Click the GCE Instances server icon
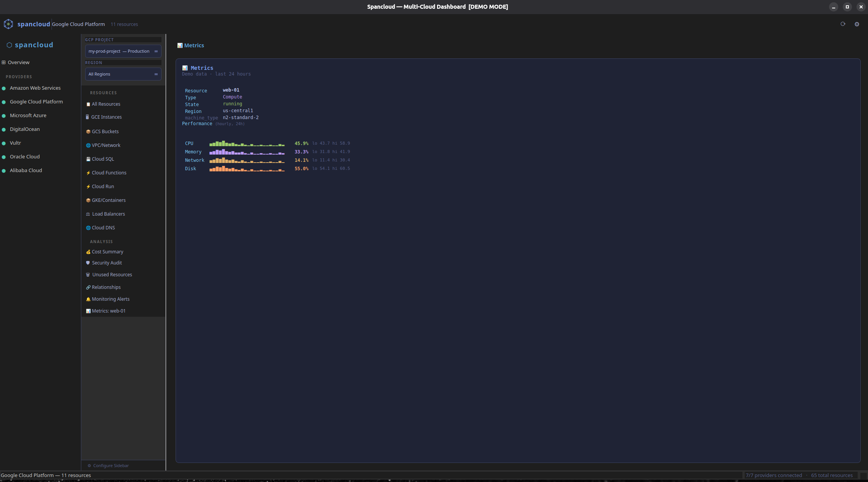 87,117
